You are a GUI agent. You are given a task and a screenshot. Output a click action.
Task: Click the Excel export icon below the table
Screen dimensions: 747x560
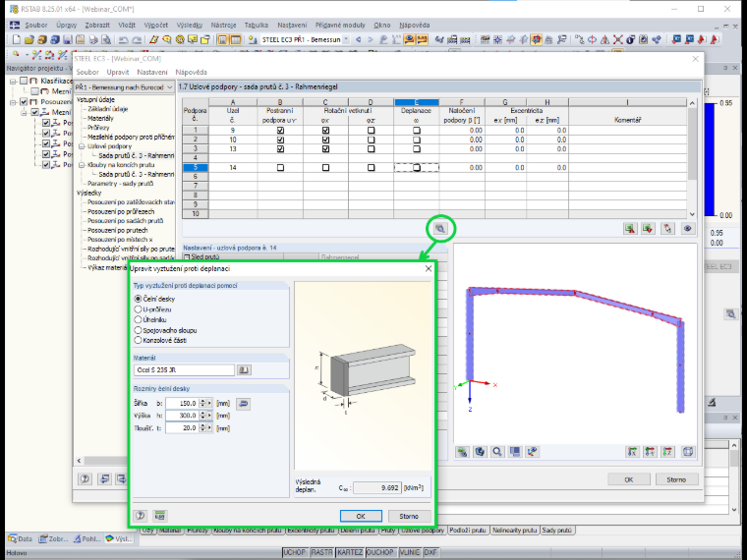tap(630, 229)
